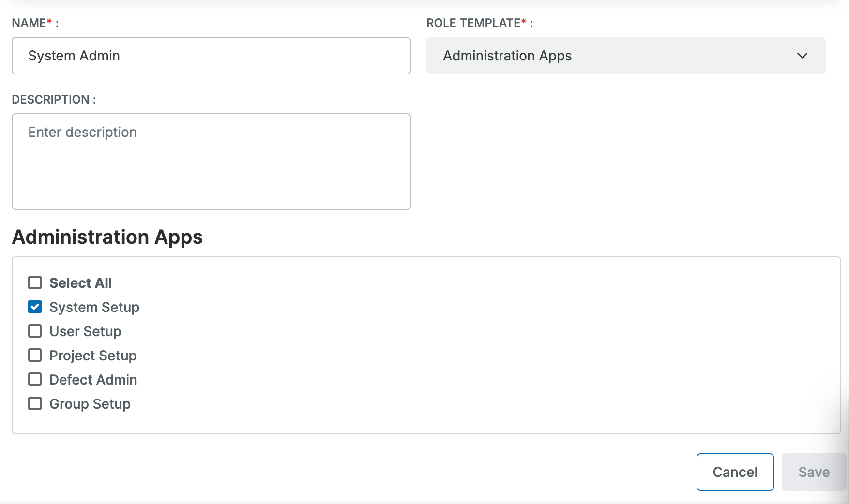This screenshot has height=504, width=849.
Task: Click the Enter description placeholder
Action: [82, 132]
